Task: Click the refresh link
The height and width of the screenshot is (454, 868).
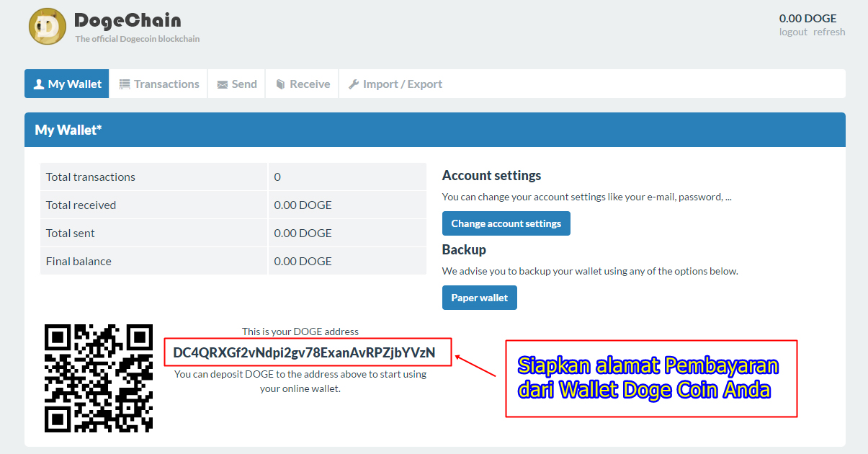Action: tap(829, 32)
